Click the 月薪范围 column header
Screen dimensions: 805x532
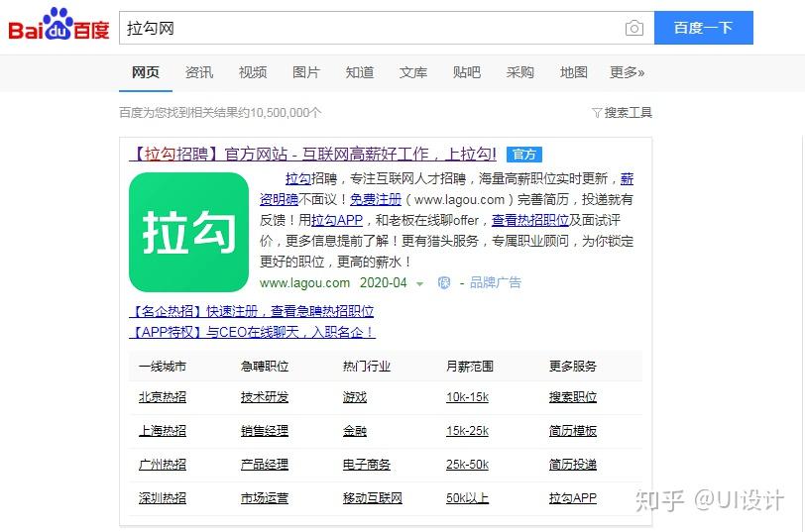pyautogui.click(x=470, y=367)
